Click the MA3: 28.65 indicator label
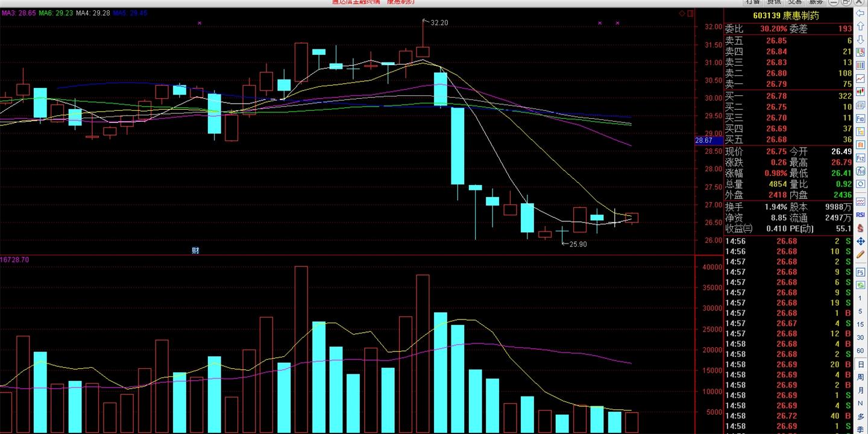Viewport: 868px width, 434px height. click(18, 13)
